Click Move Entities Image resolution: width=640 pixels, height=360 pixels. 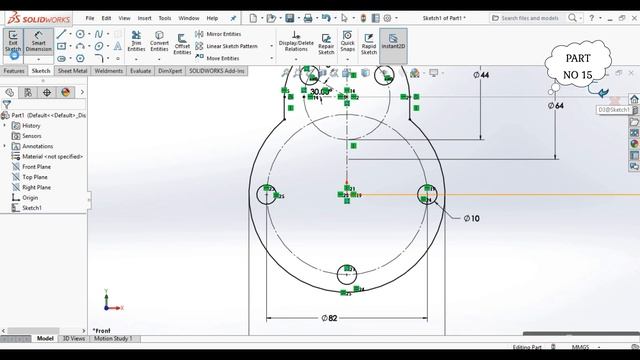tap(218, 58)
